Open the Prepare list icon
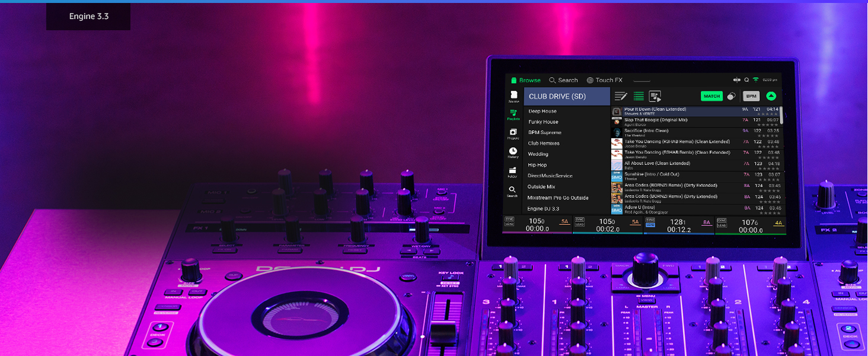Viewport: 868px width, 356px height. click(513, 134)
